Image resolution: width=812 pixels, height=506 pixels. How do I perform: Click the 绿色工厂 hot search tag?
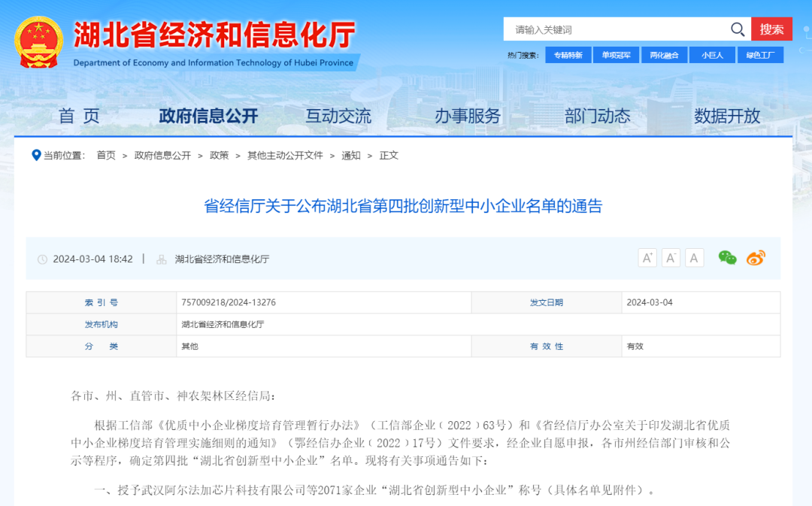pyautogui.click(x=761, y=54)
